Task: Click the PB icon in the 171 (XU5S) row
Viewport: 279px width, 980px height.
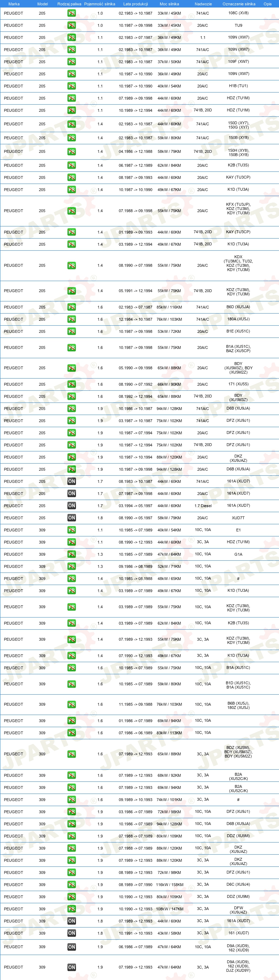Action: pos(71,384)
